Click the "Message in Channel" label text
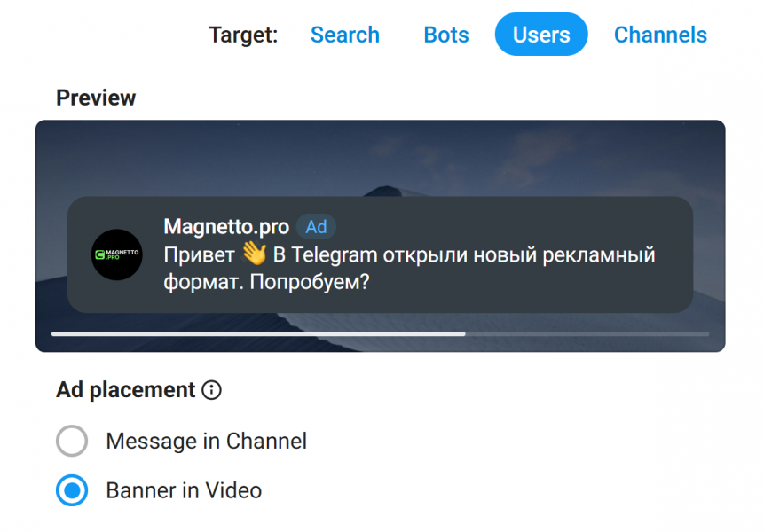The width and height of the screenshot is (764, 532). tap(206, 441)
